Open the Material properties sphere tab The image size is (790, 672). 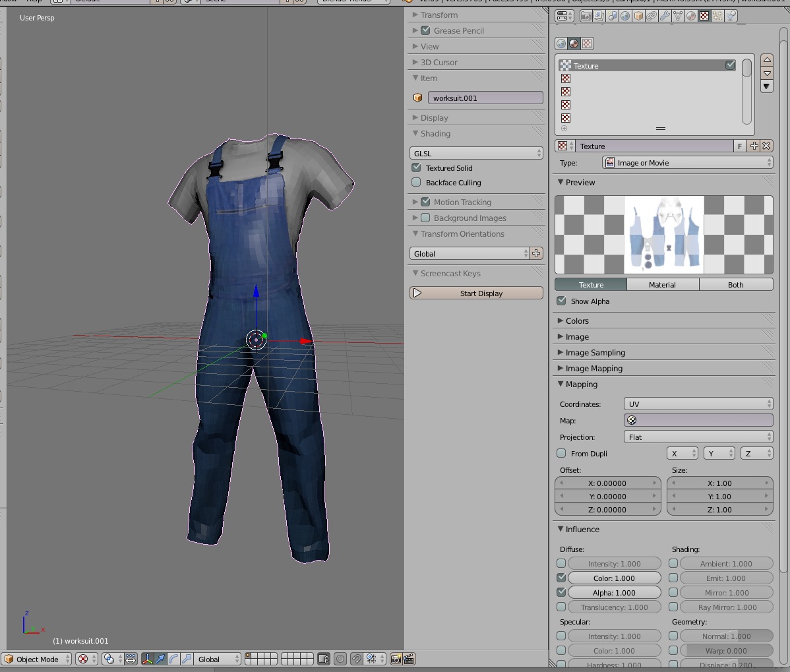point(690,16)
